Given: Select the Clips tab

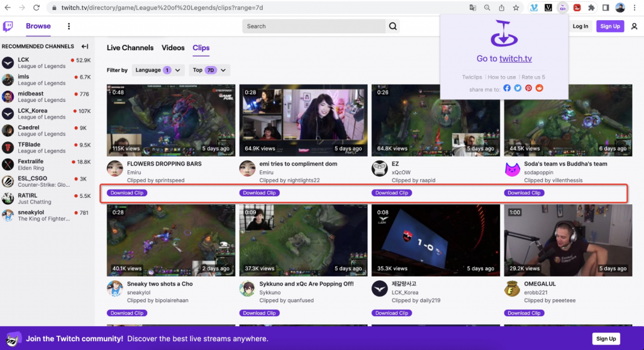Looking at the screenshot, I should coord(201,48).
